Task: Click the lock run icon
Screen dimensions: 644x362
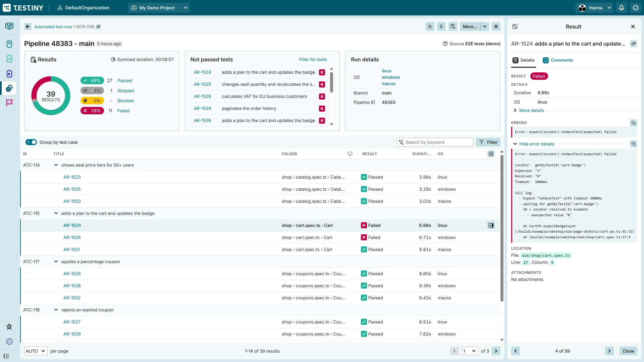Action: pos(430,26)
